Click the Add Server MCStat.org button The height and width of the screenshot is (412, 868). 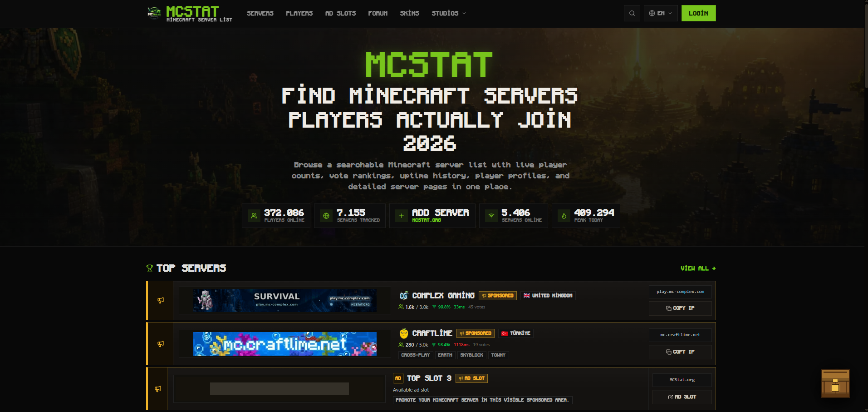click(432, 216)
